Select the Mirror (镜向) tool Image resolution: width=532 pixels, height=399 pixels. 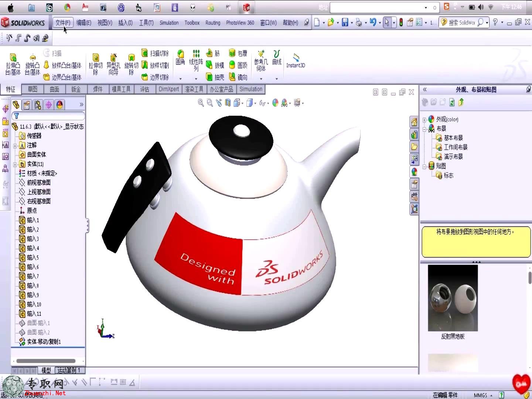coord(238,77)
